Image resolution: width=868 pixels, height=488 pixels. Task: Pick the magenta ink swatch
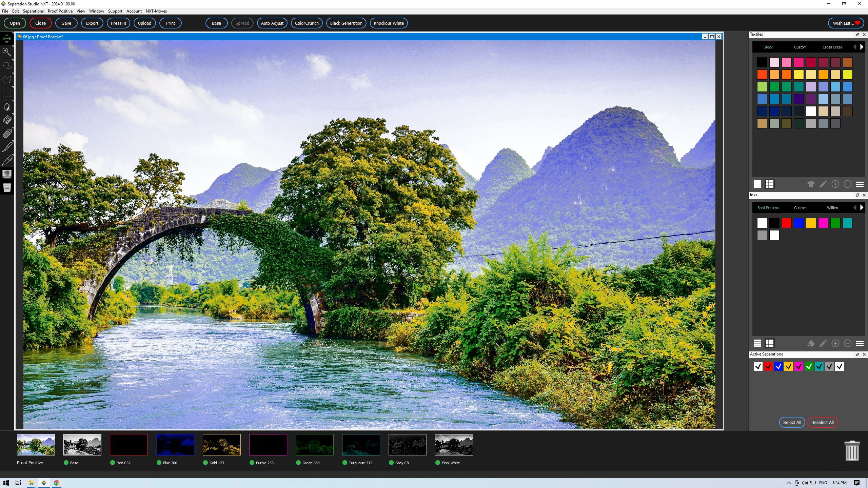point(823,223)
